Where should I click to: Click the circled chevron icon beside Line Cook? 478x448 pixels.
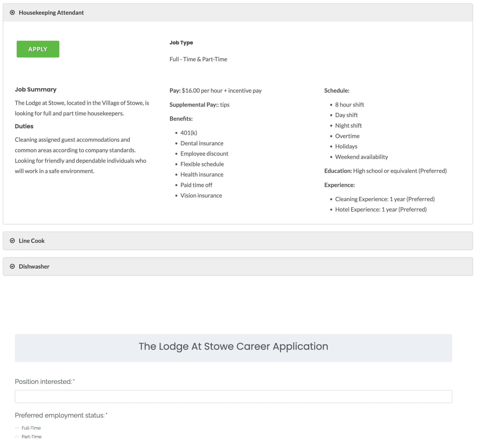point(12,241)
